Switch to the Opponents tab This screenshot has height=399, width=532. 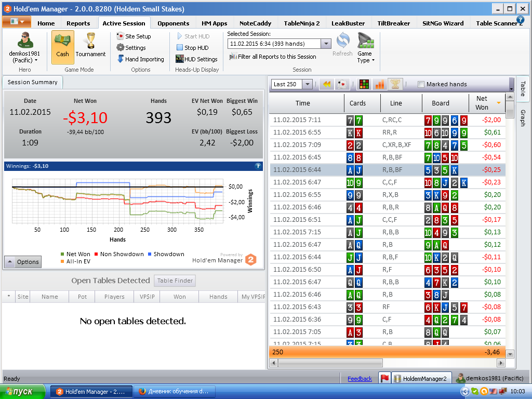[x=174, y=23]
